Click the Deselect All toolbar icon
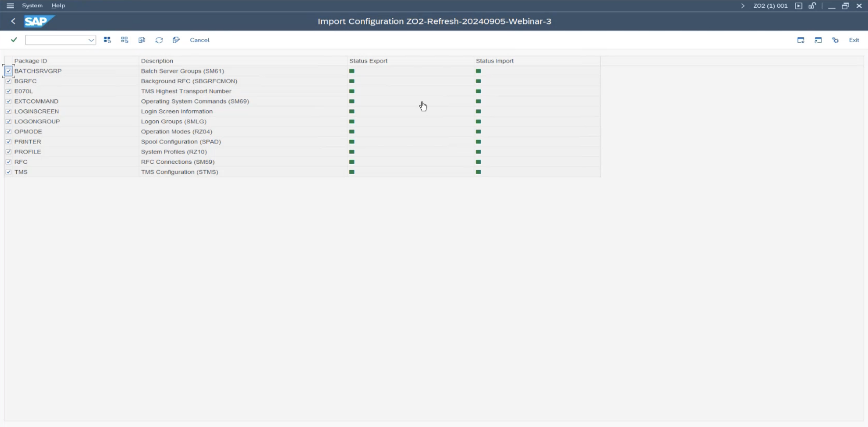Image resolution: width=868 pixels, height=427 pixels. pyautogui.click(x=125, y=40)
